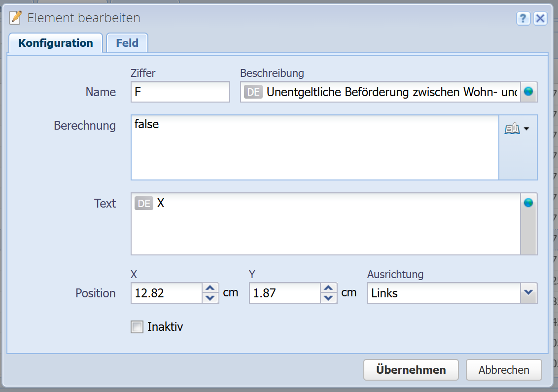The image size is (558, 392).
Task: Increase the X position value
Action: [210, 288]
